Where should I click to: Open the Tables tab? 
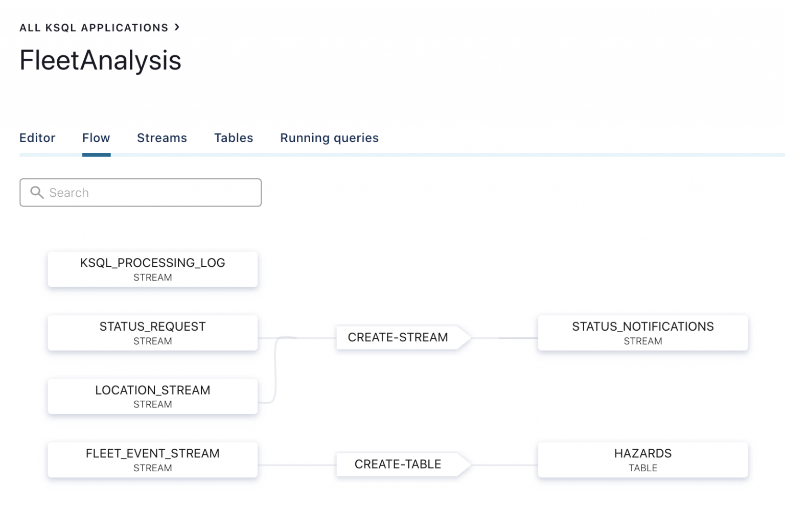pyautogui.click(x=233, y=138)
